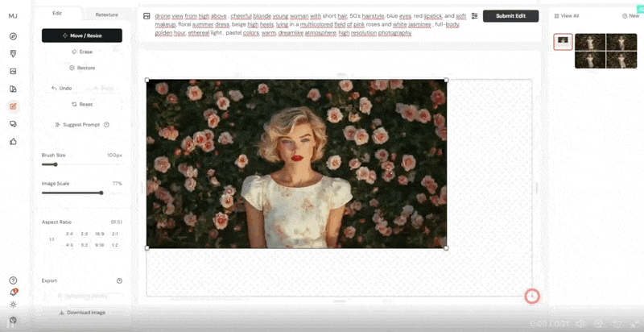Open the Personalize page icon in sidebar

(13, 89)
